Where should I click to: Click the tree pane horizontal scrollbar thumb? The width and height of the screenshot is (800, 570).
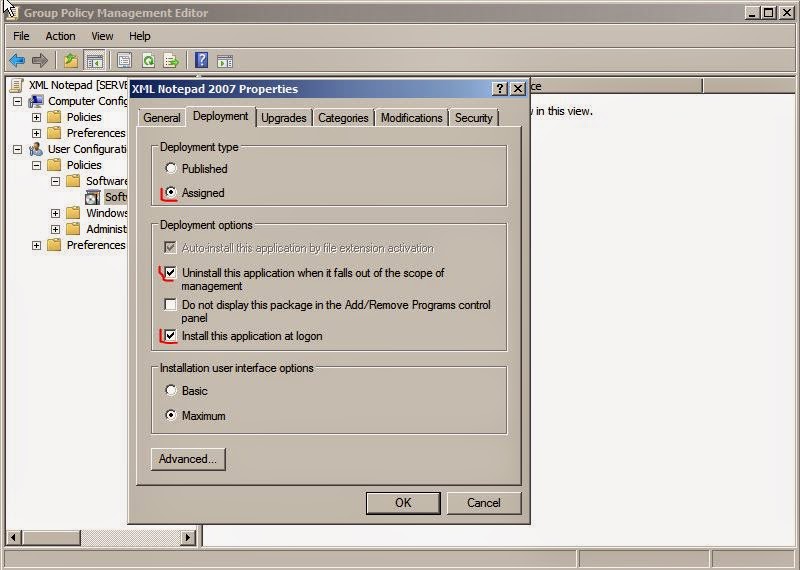pyautogui.click(x=51, y=537)
